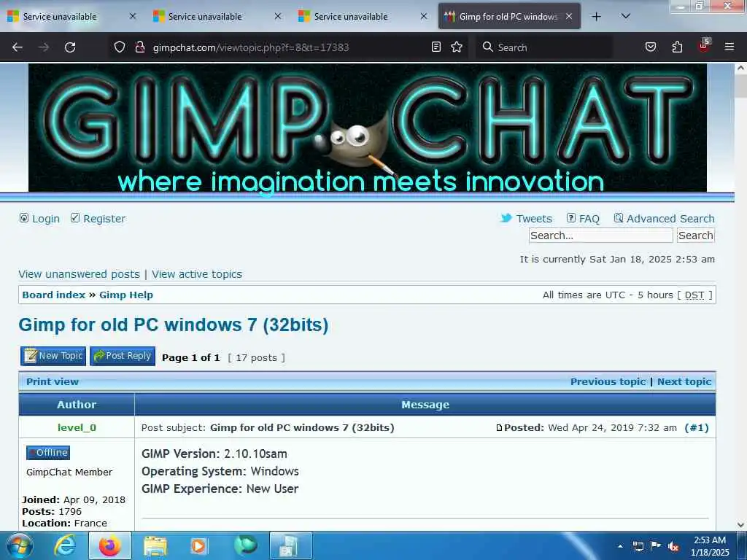Viewport: 747px width, 560px height.
Task: Click the scrollbar down arrow
Action: [x=740, y=525]
